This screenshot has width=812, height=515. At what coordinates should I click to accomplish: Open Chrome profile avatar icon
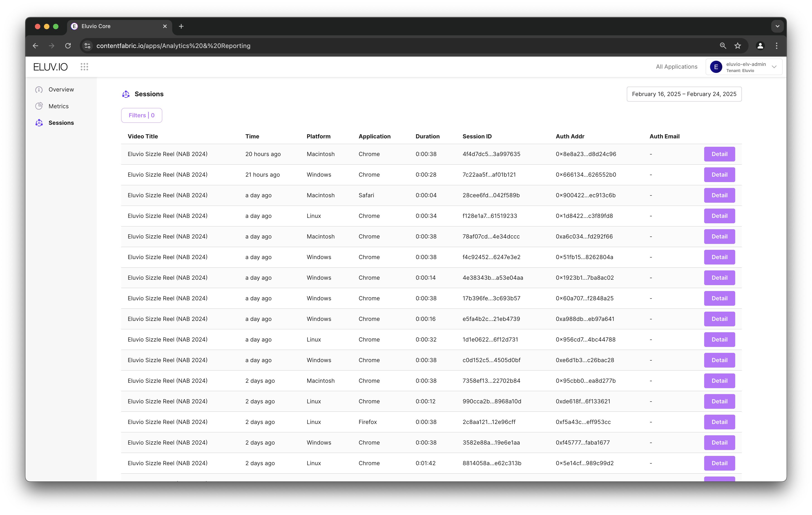point(760,46)
